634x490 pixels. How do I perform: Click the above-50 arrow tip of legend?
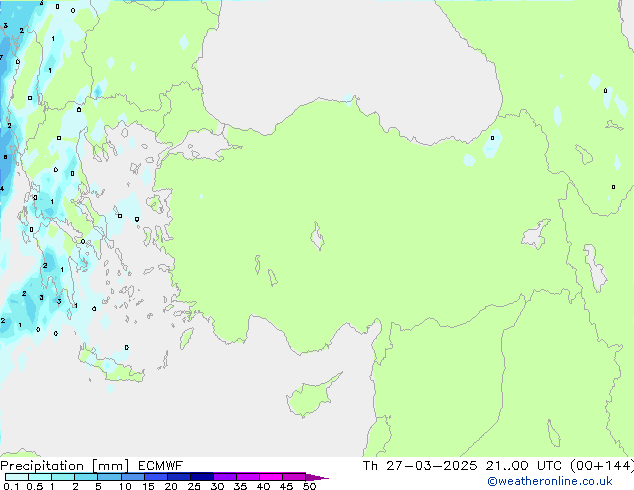pyautogui.click(x=317, y=477)
